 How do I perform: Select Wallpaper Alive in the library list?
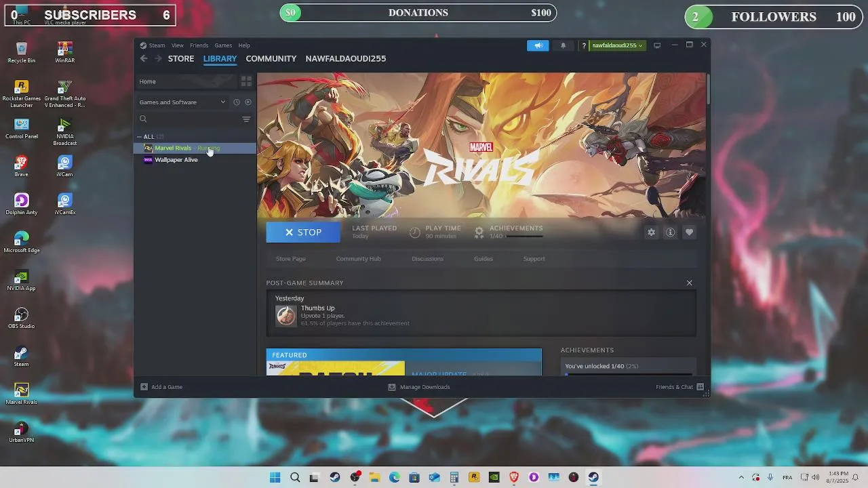pos(195,160)
